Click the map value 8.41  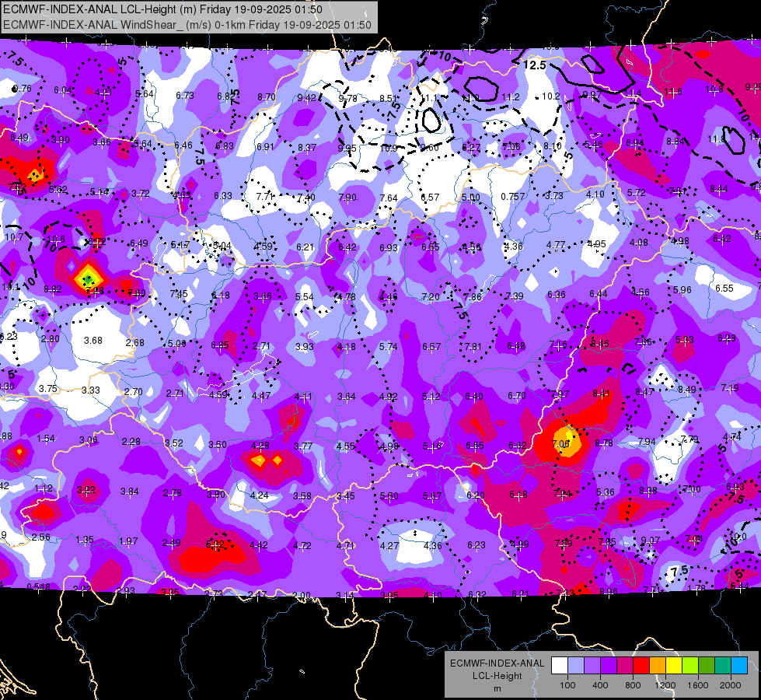[601, 394]
